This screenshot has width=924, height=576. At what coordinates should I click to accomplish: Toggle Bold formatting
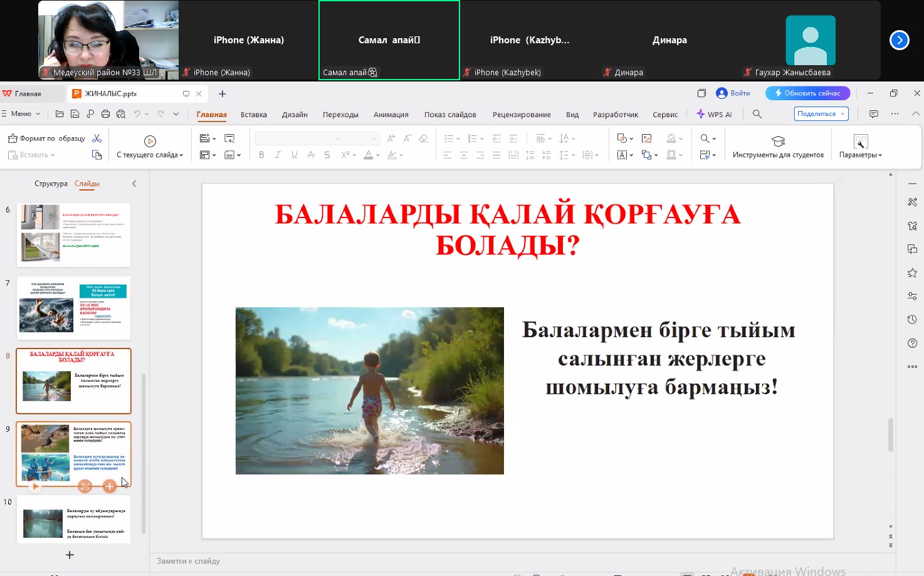261,155
